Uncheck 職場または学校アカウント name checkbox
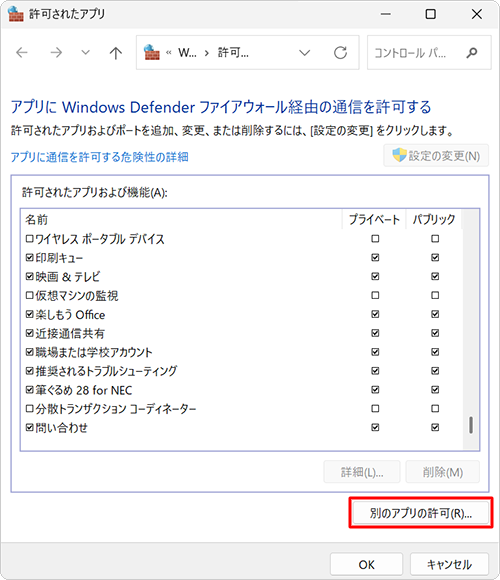The image size is (500, 580). point(30,352)
